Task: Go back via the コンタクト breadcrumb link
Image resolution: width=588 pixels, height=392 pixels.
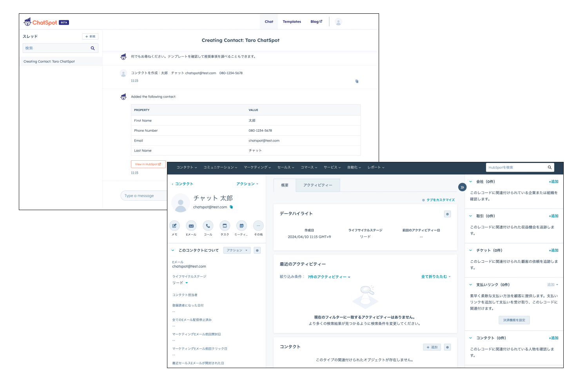Action: (182, 184)
